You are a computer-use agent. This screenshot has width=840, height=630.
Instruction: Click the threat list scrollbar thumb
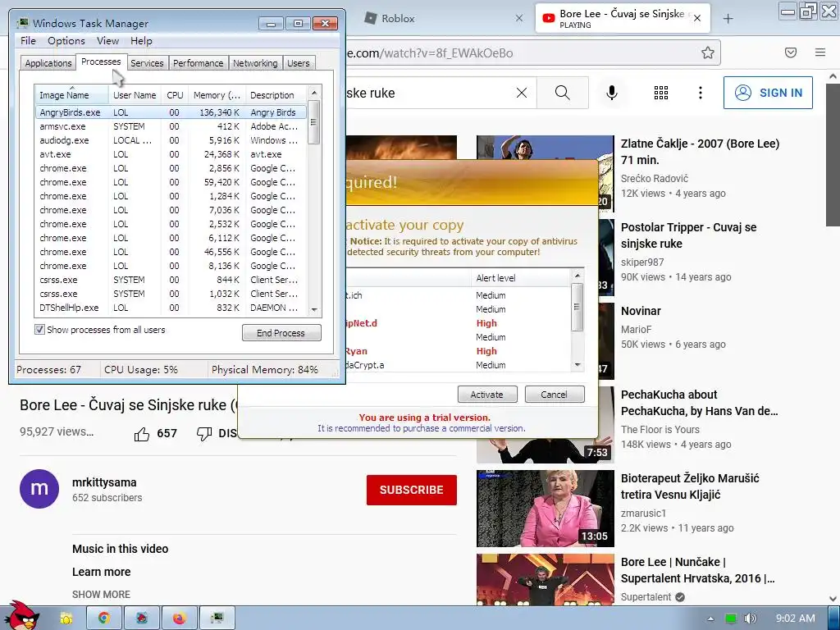point(577,307)
